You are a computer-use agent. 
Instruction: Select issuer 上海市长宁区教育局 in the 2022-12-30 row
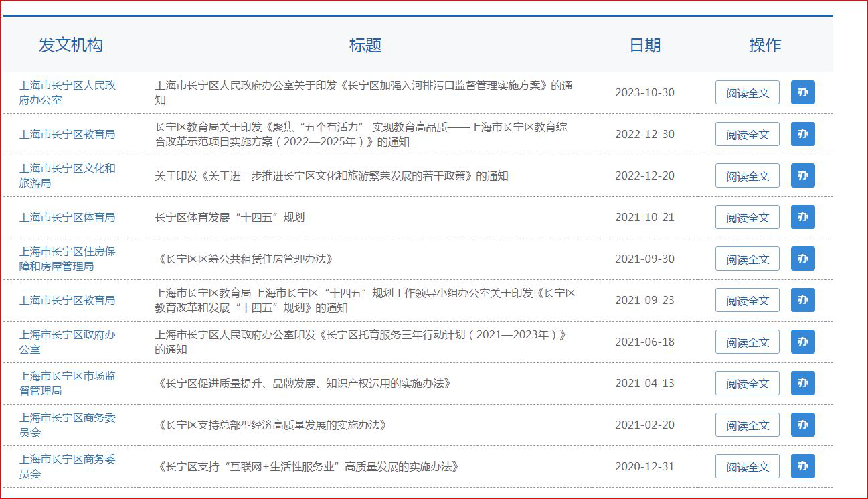68,135
